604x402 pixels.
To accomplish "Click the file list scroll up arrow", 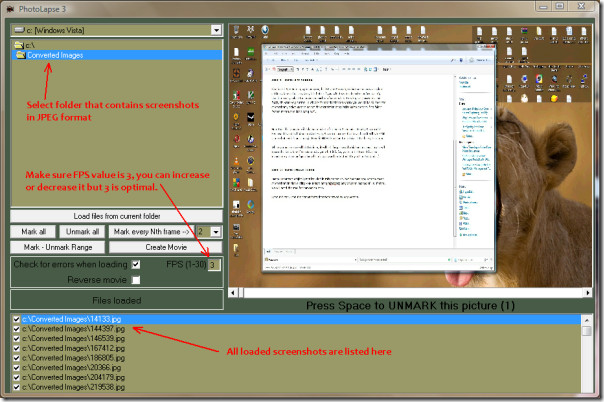I will [587, 320].
